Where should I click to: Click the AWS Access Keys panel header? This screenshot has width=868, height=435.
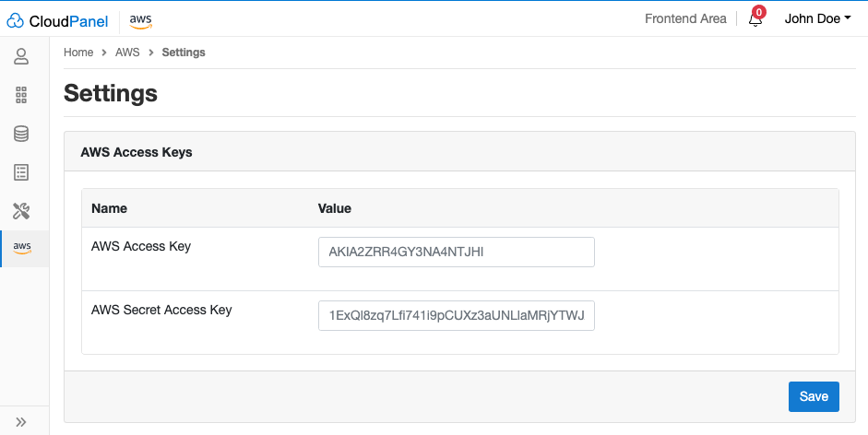coord(459,152)
